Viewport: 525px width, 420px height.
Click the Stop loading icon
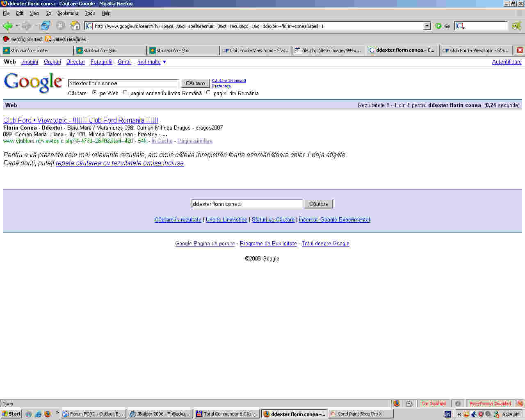(x=60, y=26)
